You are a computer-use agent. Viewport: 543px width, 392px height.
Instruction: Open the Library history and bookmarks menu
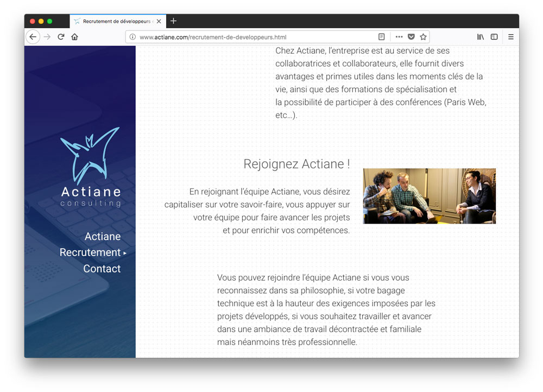click(480, 37)
